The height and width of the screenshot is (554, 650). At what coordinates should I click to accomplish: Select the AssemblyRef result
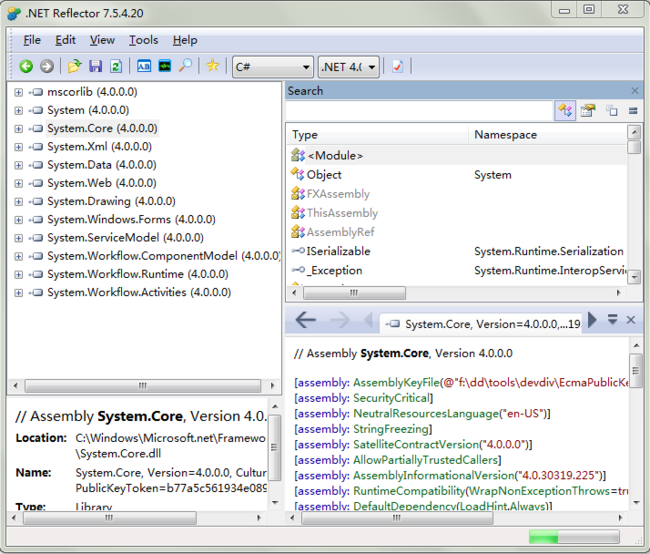pos(341,232)
